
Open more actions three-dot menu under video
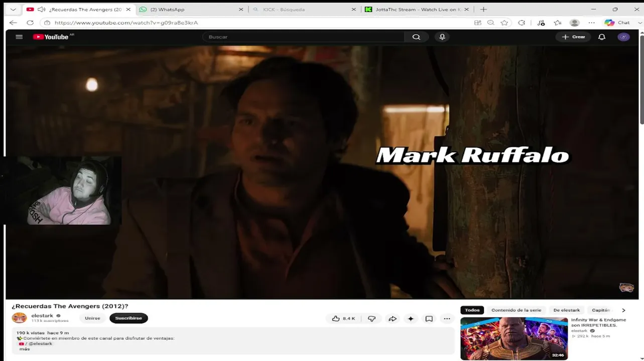447,318
